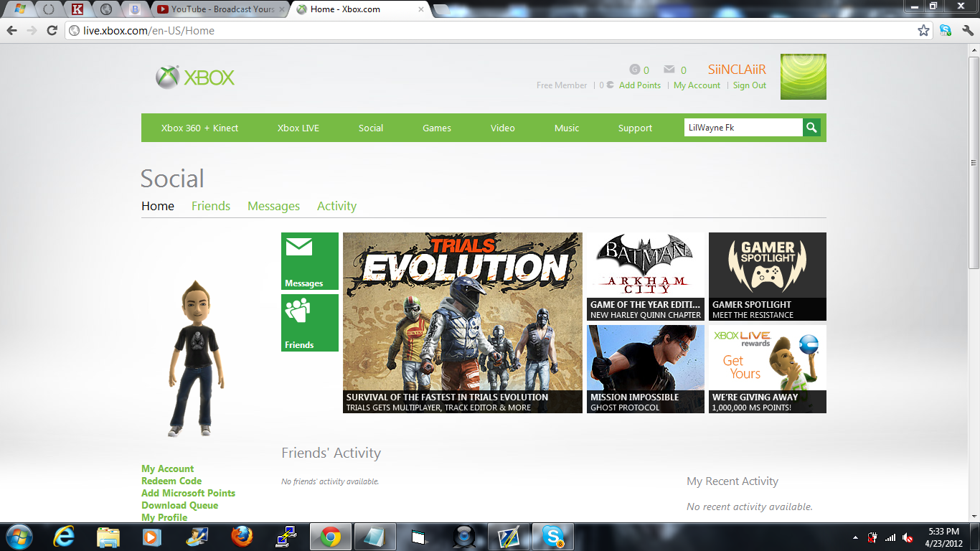This screenshot has width=980, height=551.
Task: Open the Xbox LIVE menu
Action: [x=298, y=128]
